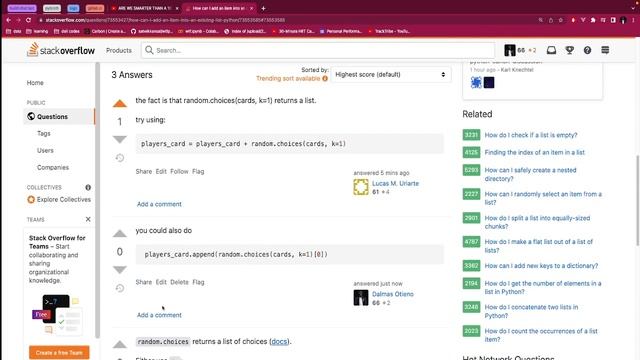Open the help question-mark icon
640x360 pixels.
click(x=587, y=50)
